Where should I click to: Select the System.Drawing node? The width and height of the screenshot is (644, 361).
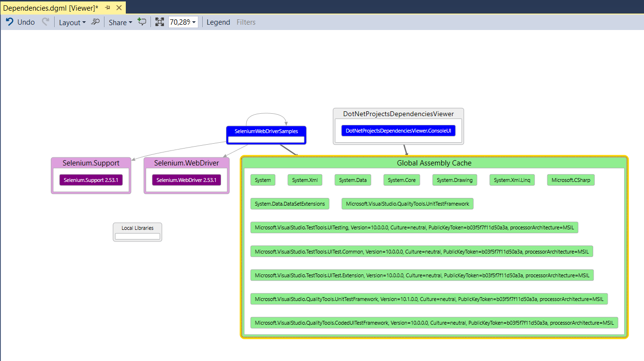[x=455, y=180]
